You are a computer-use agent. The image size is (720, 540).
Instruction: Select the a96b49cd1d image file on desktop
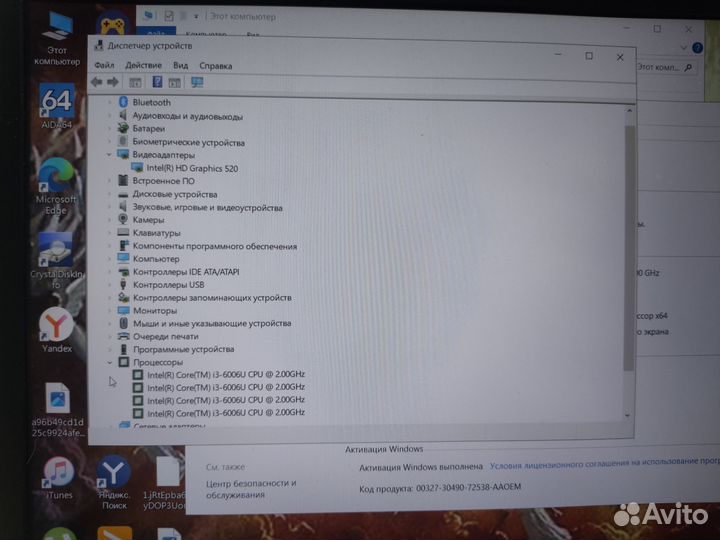pyautogui.click(x=58, y=410)
